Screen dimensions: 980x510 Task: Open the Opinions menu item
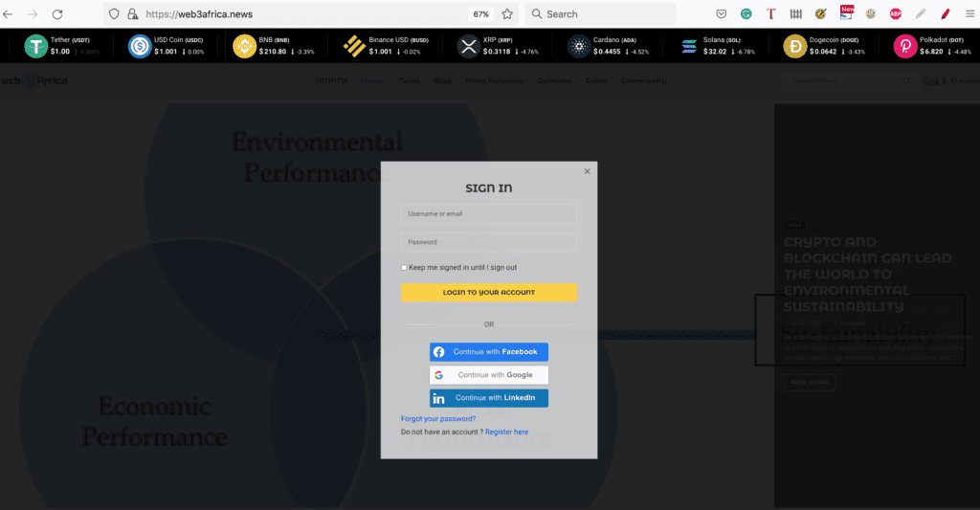pyautogui.click(x=554, y=80)
